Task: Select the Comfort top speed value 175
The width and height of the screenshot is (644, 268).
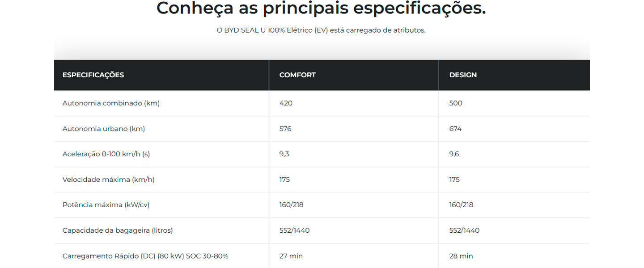Action: tap(284, 180)
